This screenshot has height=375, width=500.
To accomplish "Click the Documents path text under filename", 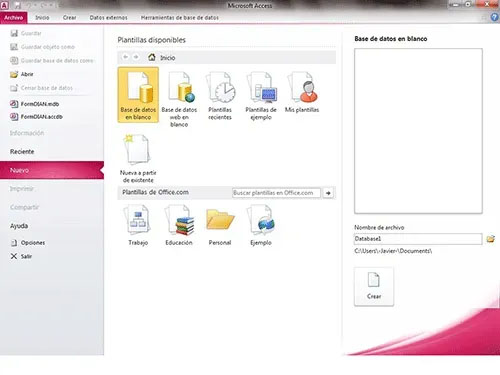I will click(x=393, y=251).
